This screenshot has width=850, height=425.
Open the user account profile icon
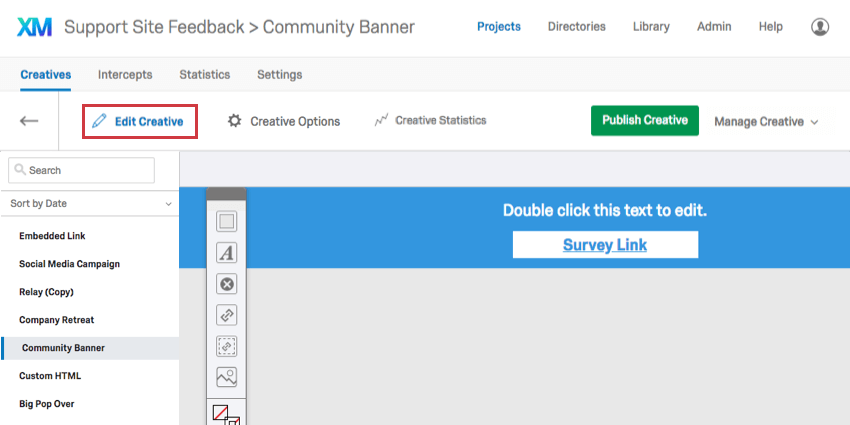tap(820, 27)
